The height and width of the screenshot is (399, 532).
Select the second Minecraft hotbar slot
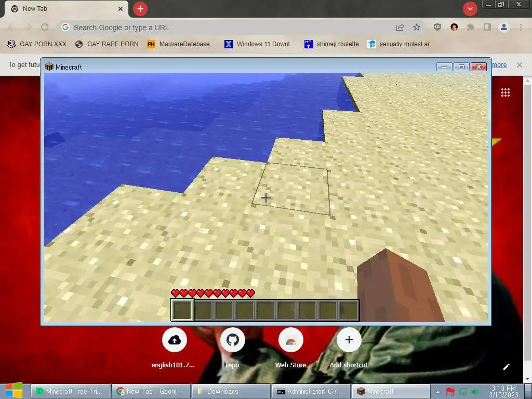pos(203,311)
